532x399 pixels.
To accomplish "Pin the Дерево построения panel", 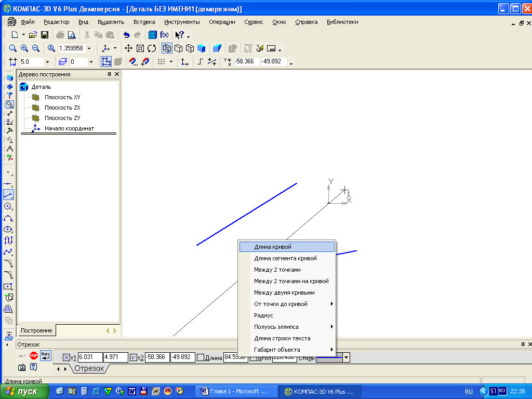I will 109,74.
